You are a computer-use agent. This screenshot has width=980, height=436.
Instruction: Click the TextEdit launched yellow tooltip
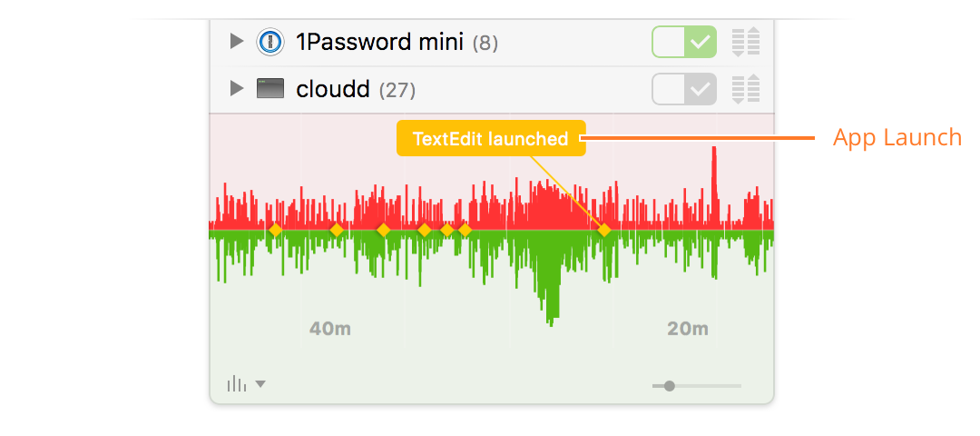click(491, 138)
